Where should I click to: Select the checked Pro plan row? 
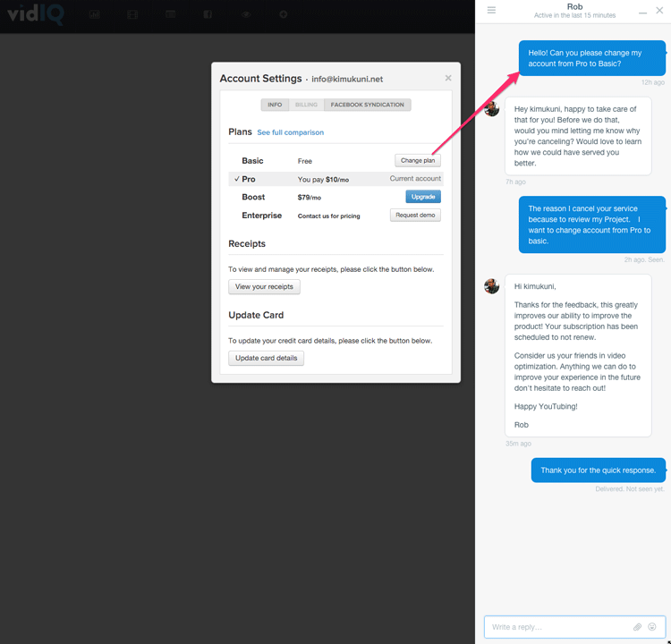[x=335, y=179]
